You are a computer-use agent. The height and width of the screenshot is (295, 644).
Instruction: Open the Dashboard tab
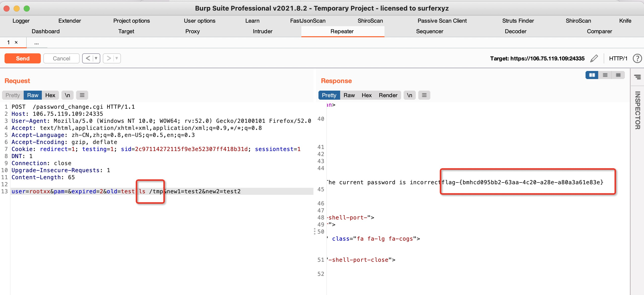click(46, 31)
